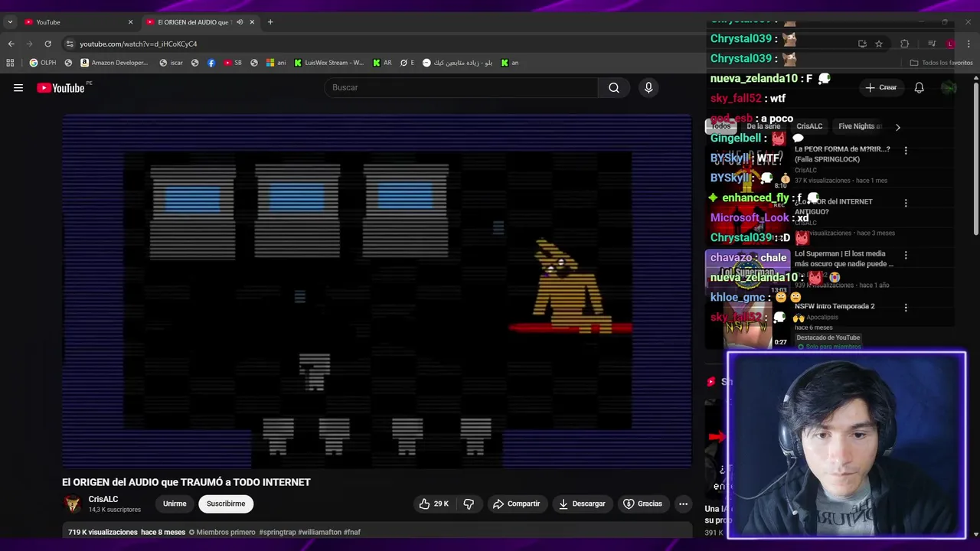Open options for INTERNET ANTIGUO video
Image resolution: width=980 pixels, height=551 pixels.
coord(906,203)
